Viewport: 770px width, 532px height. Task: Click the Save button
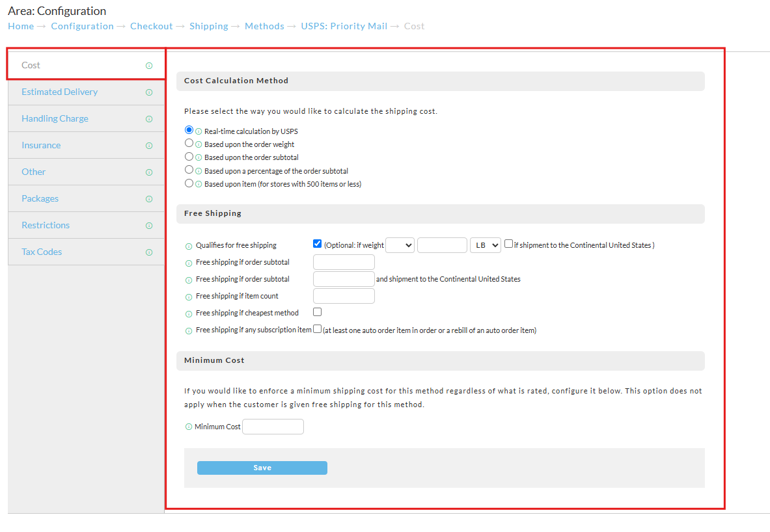click(x=262, y=468)
